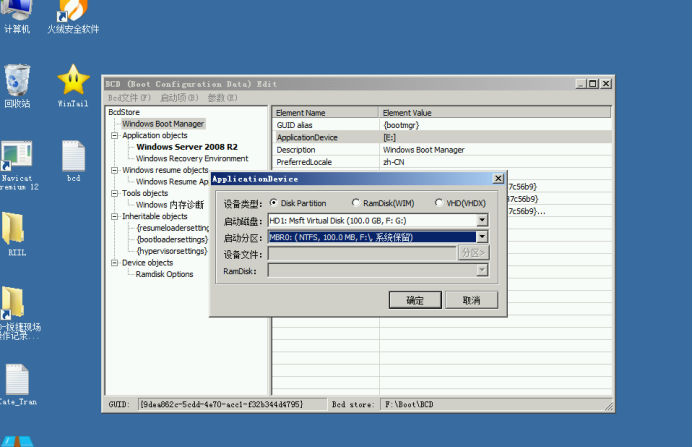Open the 启动分区 MBR0 partition dropdown
The image size is (693, 447).
(482, 237)
